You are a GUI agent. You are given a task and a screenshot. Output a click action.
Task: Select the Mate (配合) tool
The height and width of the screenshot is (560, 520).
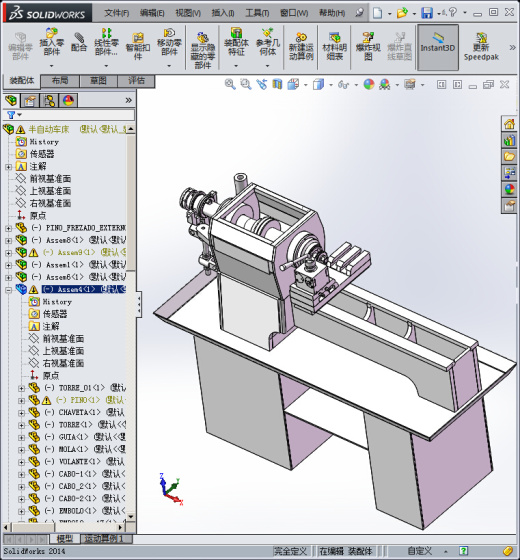79,41
